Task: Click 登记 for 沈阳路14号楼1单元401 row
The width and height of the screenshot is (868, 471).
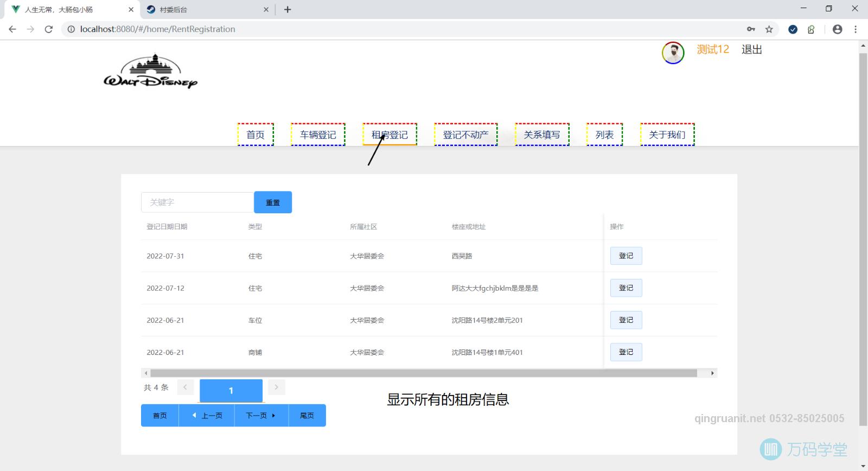Action: (x=626, y=352)
